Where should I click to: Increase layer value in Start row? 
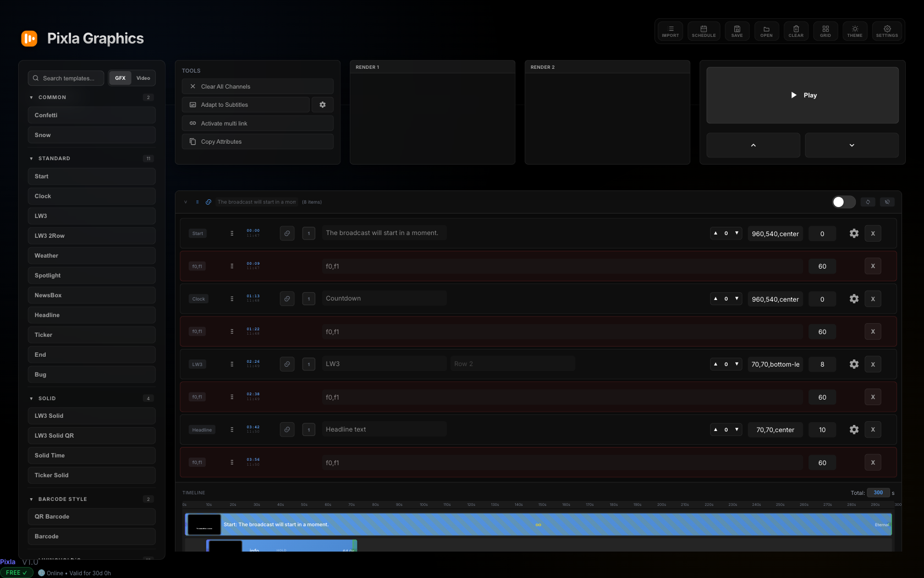click(716, 233)
